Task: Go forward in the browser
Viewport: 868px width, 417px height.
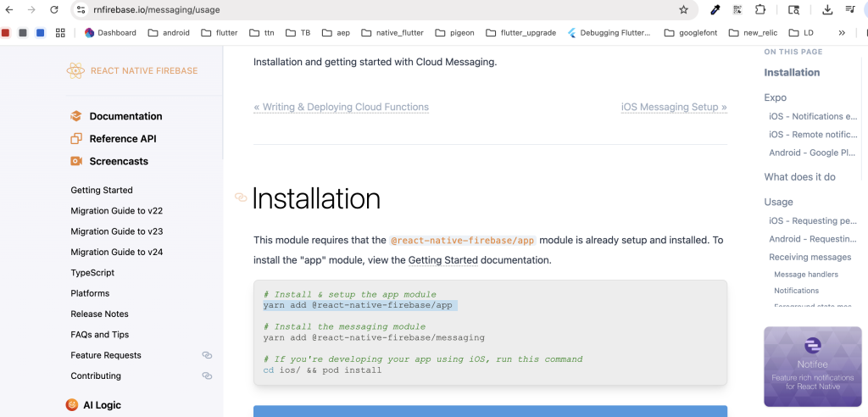Action: tap(31, 9)
